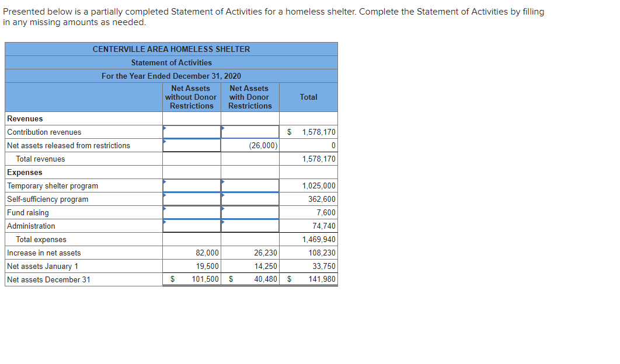Click the Total column header
The height and width of the screenshot is (364, 620).
click(308, 97)
